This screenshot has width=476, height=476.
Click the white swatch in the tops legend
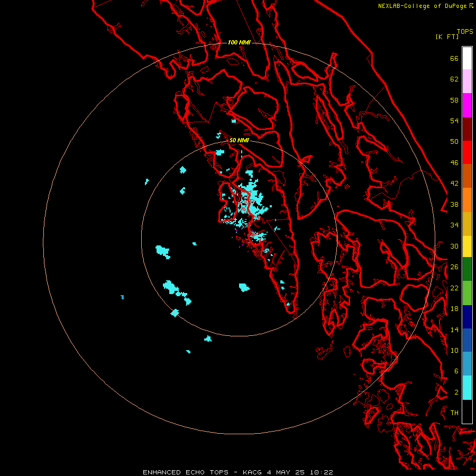(x=467, y=58)
